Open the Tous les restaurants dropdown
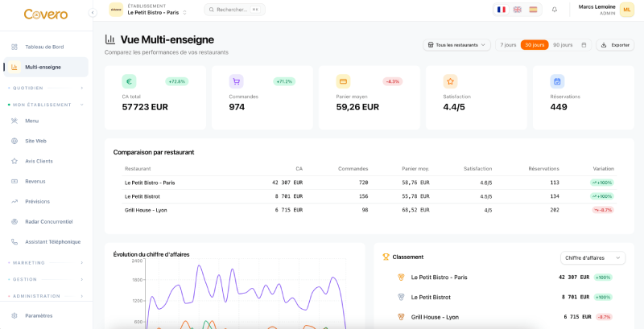Image resolution: width=644 pixels, height=329 pixels. 456,45
